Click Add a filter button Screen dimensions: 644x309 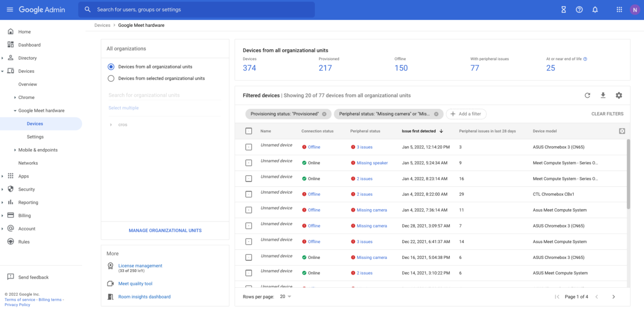coord(466,114)
